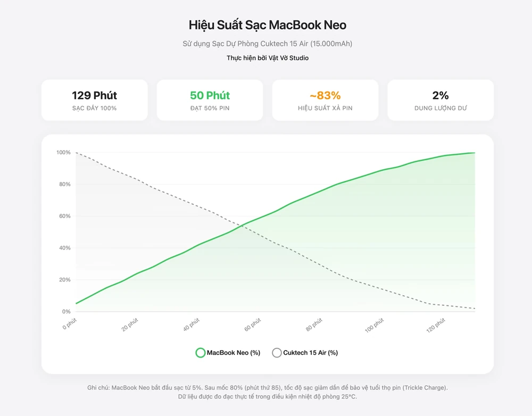The image size is (532, 416).
Task: Click the green MacBook Neo legend circle
Action: click(x=201, y=353)
